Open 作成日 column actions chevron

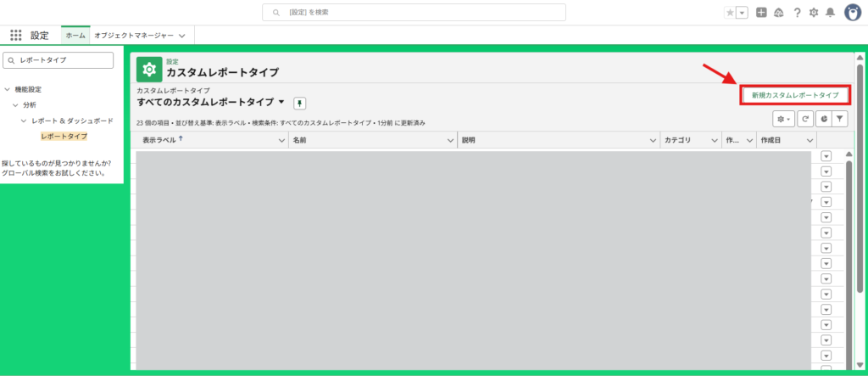810,141
